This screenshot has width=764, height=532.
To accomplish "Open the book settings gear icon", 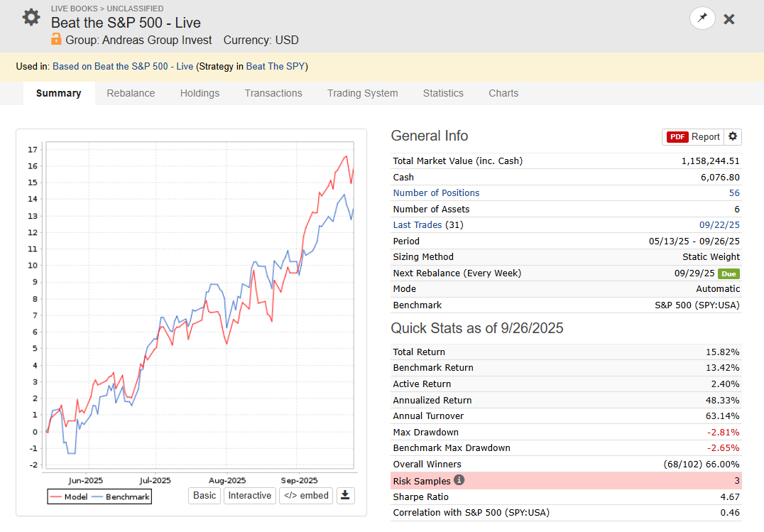I will click(31, 17).
